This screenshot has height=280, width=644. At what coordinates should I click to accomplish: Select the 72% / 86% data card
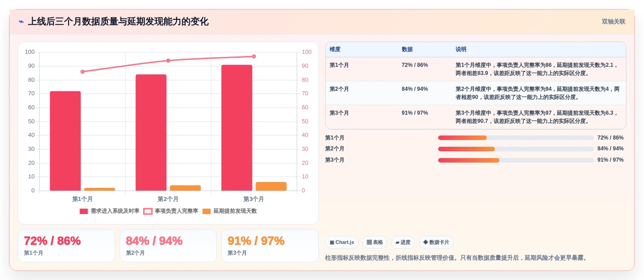pos(66,246)
